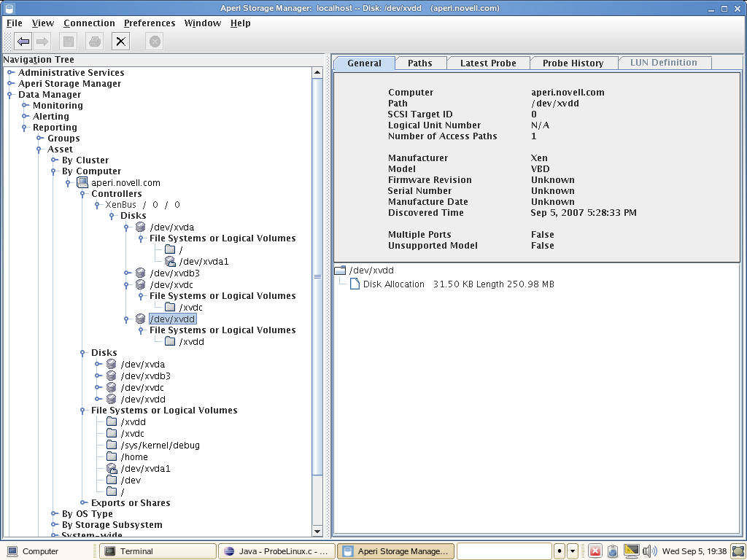Image resolution: width=747 pixels, height=560 pixels.
Task: Select By Storage Subsystem in tree
Action: click(x=112, y=524)
